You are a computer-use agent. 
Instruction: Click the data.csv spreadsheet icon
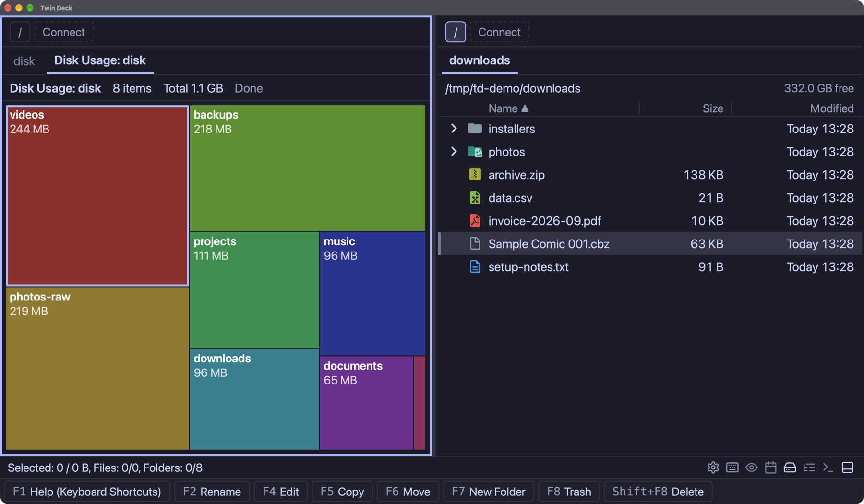click(x=475, y=198)
